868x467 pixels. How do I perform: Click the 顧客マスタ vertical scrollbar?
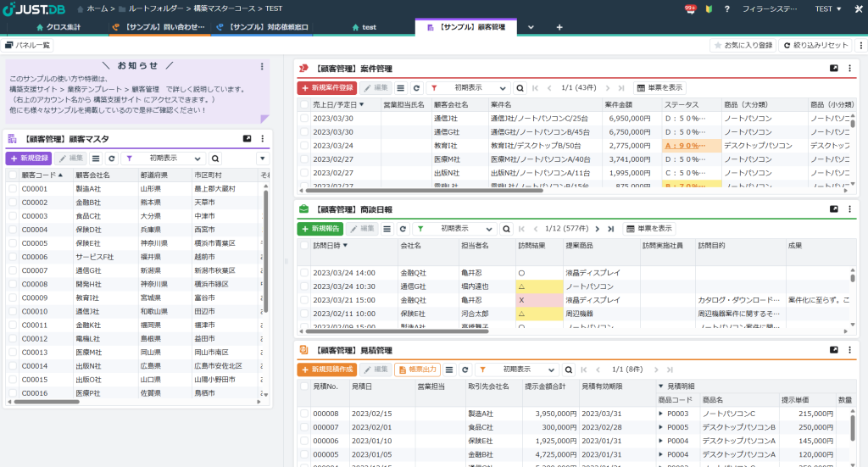pos(265,251)
